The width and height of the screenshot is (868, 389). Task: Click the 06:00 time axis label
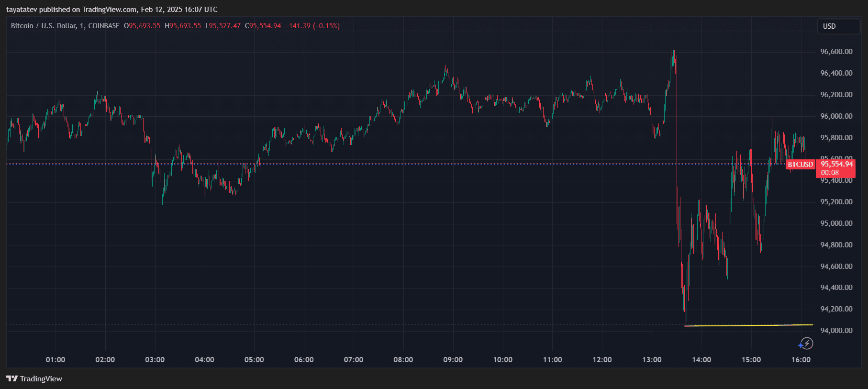click(304, 360)
